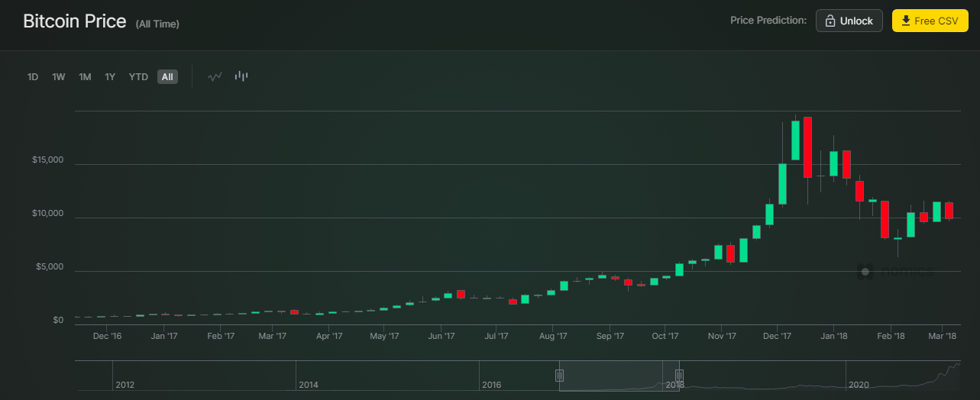Viewport: 980px width, 400px height.
Task: Click the Price Prediction label
Action: click(x=768, y=21)
